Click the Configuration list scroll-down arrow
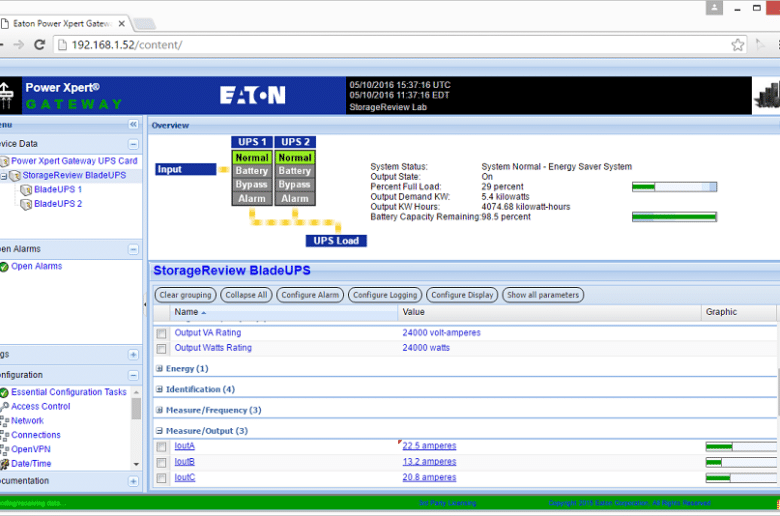 136,465
